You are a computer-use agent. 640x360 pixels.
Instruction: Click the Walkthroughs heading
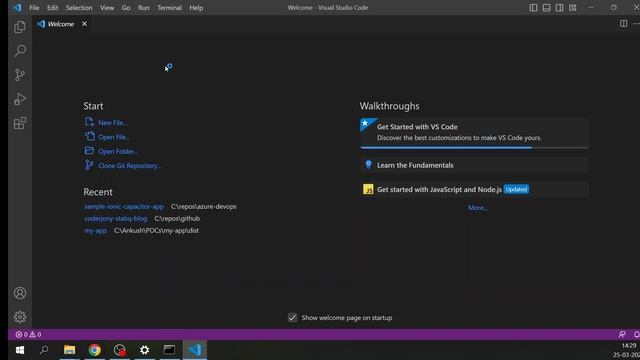coord(389,106)
